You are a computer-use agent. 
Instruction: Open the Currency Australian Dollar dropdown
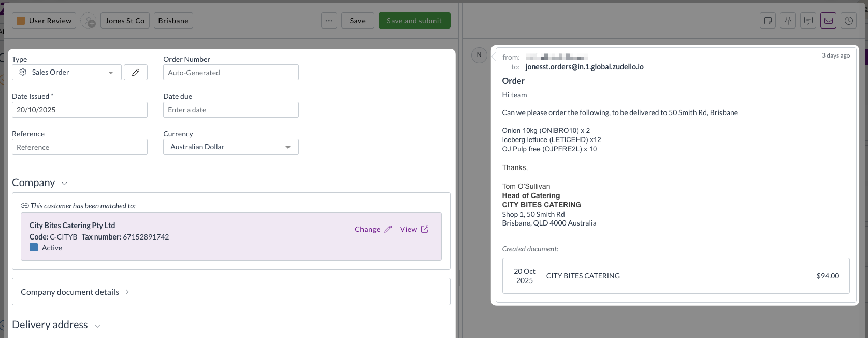point(230,147)
